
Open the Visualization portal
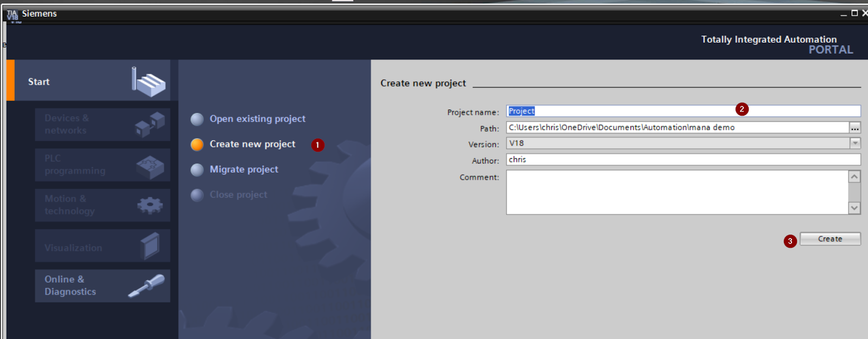pos(103,246)
